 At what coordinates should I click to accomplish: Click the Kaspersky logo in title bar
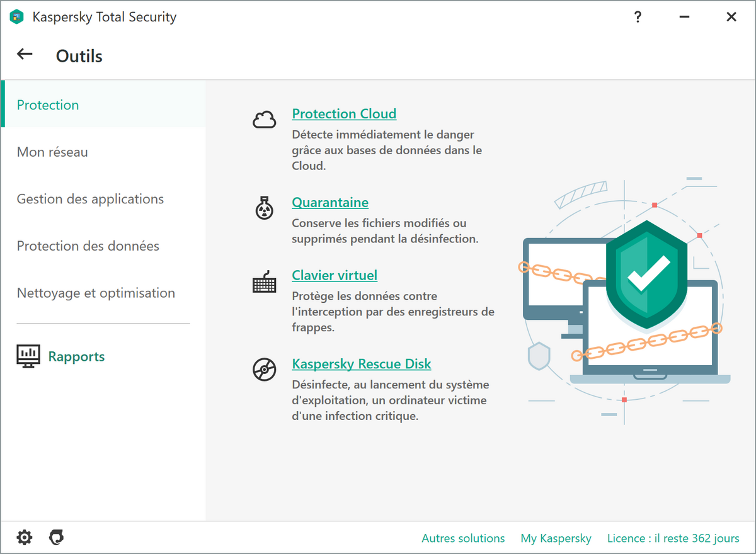(x=16, y=17)
